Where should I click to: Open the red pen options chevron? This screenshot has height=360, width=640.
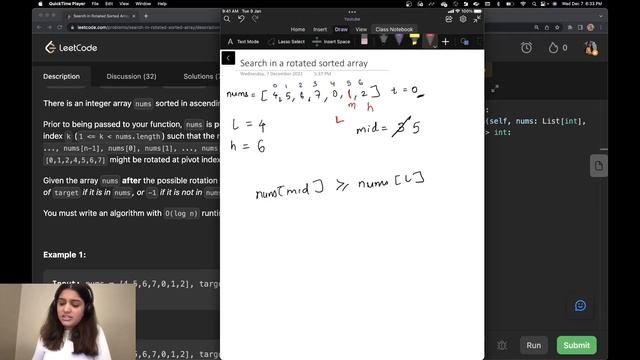click(435, 46)
